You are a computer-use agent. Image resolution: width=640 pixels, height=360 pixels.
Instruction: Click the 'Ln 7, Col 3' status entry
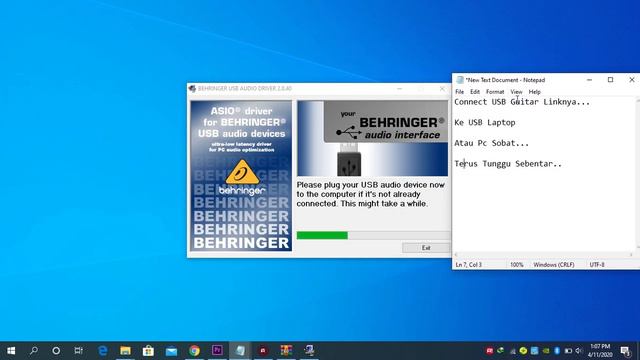pos(469,264)
